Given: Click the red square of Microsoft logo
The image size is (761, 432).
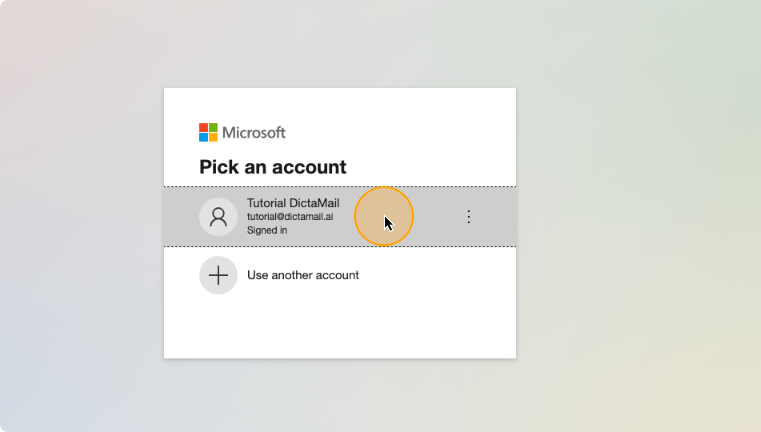Looking at the screenshot, I should (x=203, y=128).
